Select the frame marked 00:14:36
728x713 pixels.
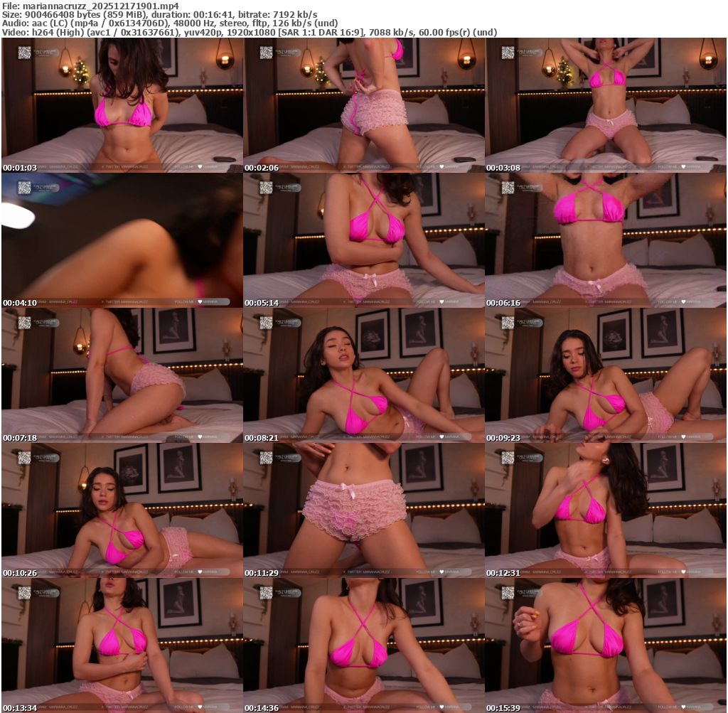tap(363, 645)
